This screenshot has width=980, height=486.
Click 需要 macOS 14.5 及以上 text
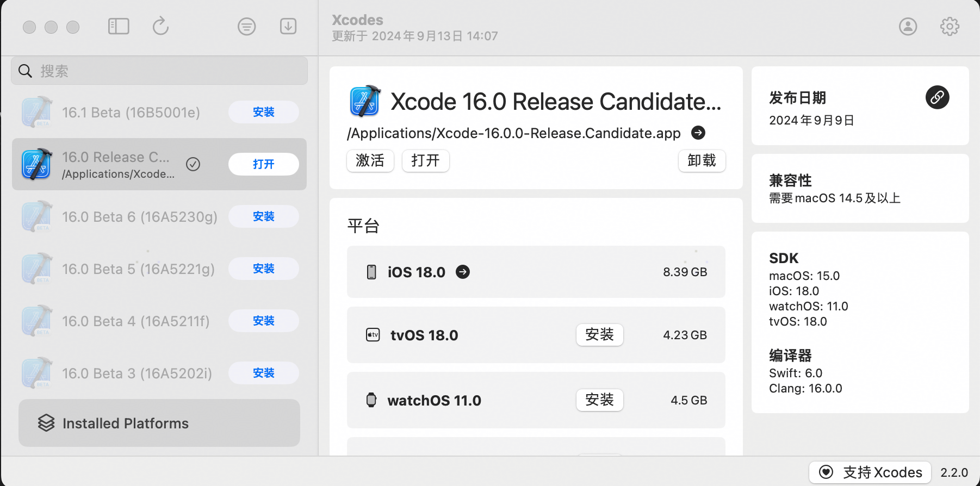tap(835, 198)
